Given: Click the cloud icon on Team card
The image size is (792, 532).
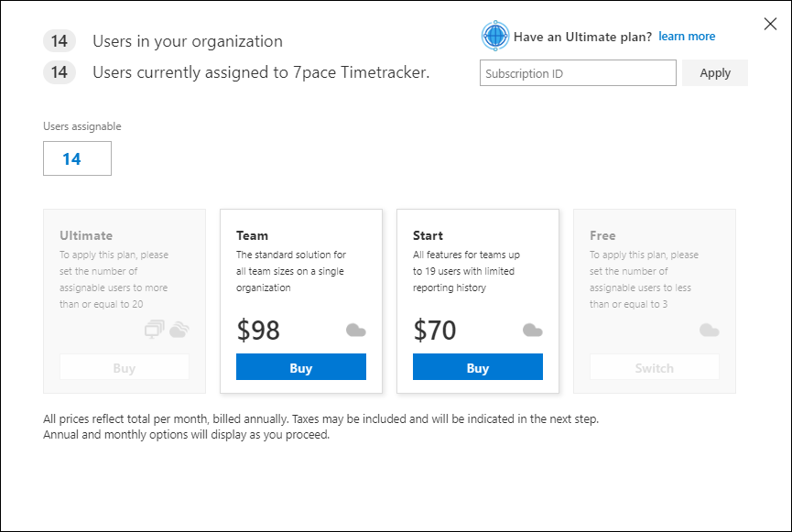Looking at the screenshot, I should tap(355, 331).
